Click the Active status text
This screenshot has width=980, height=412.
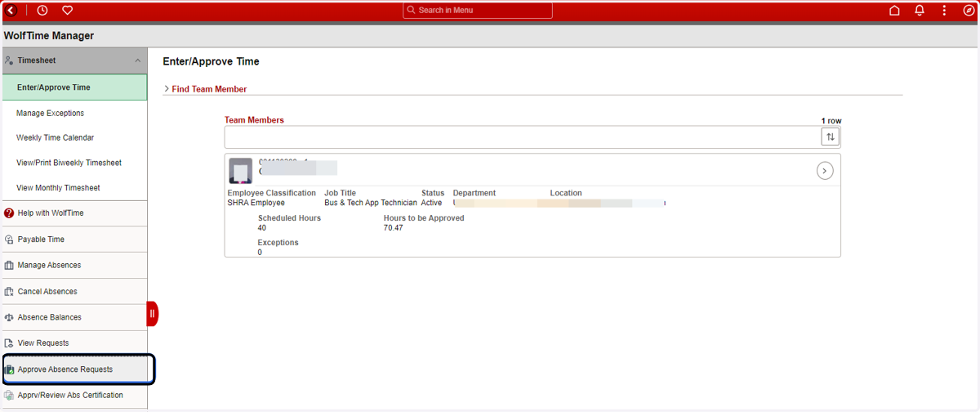pyautogui.click(x=431, y=203)
